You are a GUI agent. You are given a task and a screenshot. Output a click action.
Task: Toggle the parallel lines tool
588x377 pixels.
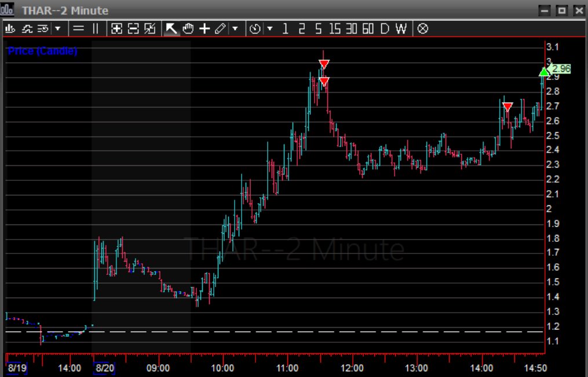94,28
